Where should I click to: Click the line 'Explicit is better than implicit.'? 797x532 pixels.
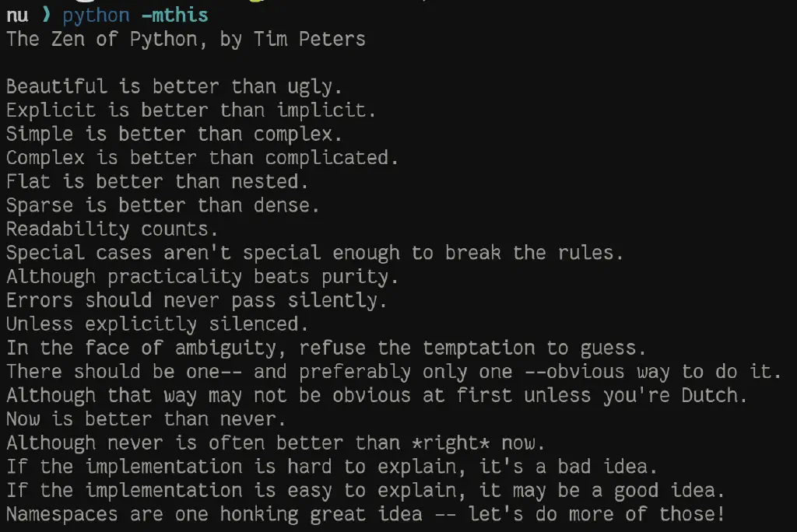tap(191, 110)
